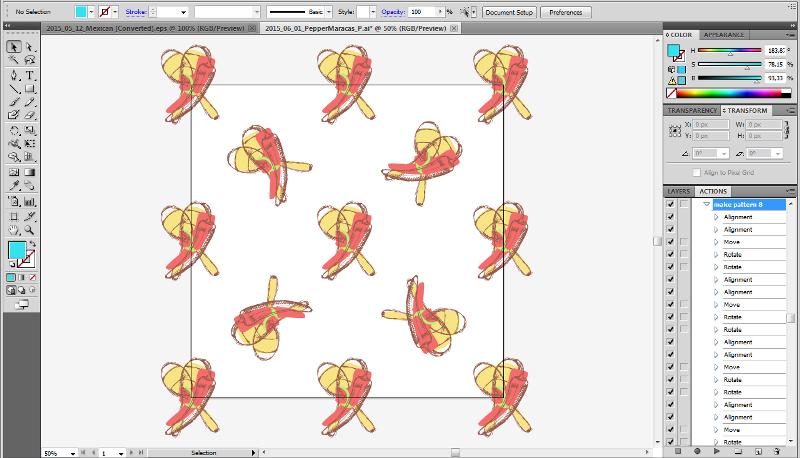
Task: Open the Fill color dropdown in control bar
Action: click(91, 12)
